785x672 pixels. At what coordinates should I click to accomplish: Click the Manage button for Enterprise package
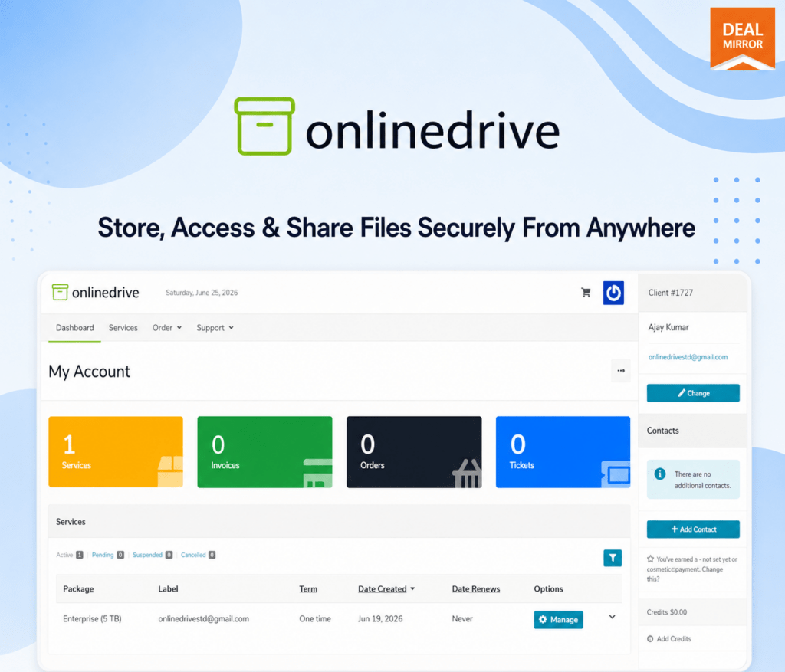coord(558,619)
